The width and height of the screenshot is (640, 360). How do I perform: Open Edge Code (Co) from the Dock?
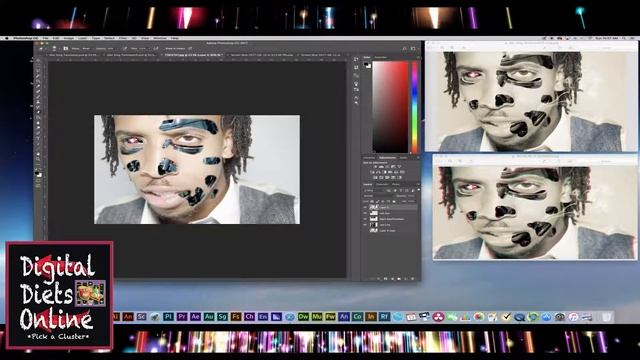coord(357,316)
